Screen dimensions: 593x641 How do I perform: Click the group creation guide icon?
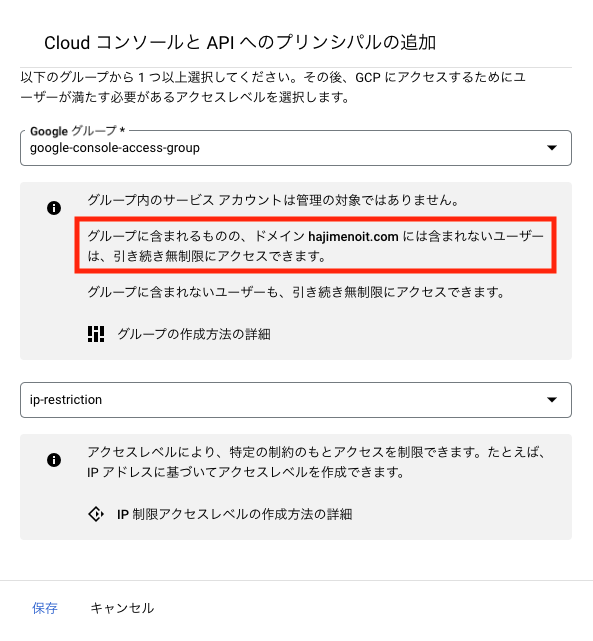(96, 334)
